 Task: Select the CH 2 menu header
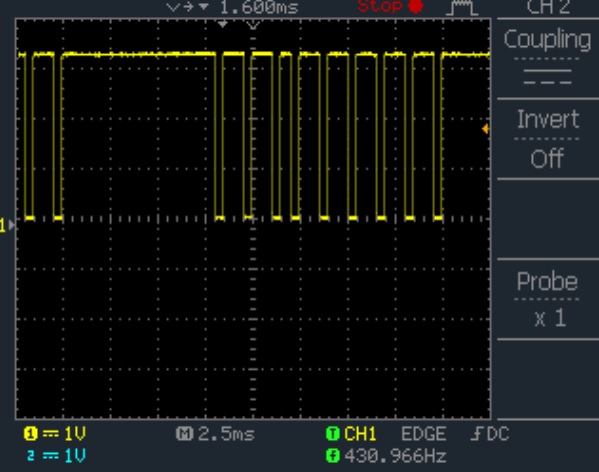click(x=549, y=7)
